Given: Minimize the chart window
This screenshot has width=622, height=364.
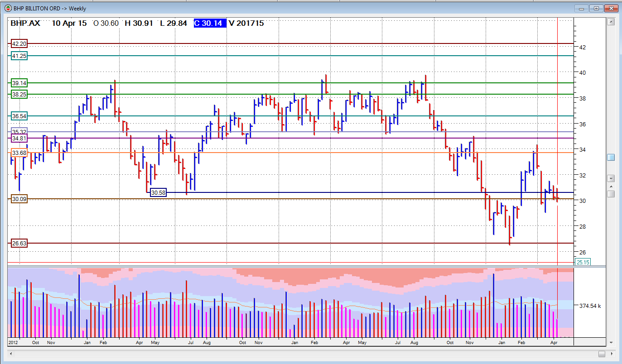Looking at the screenshot, I should 581,8.
